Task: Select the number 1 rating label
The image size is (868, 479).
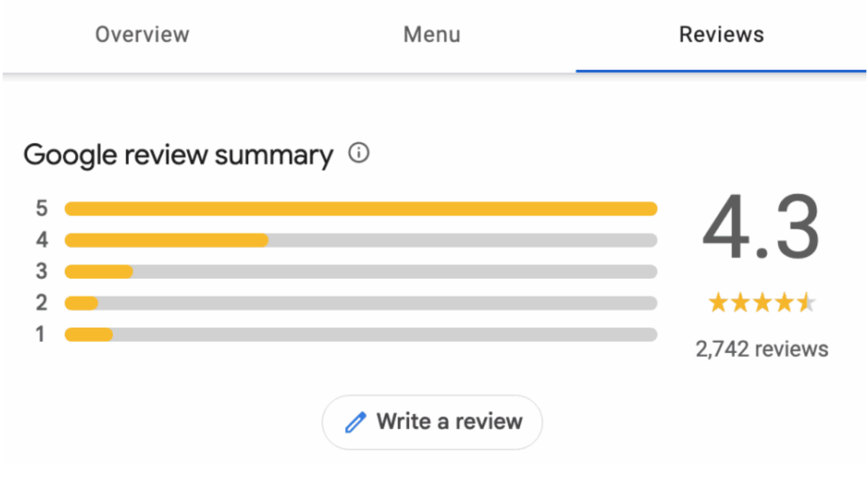Action: [40, 334]
